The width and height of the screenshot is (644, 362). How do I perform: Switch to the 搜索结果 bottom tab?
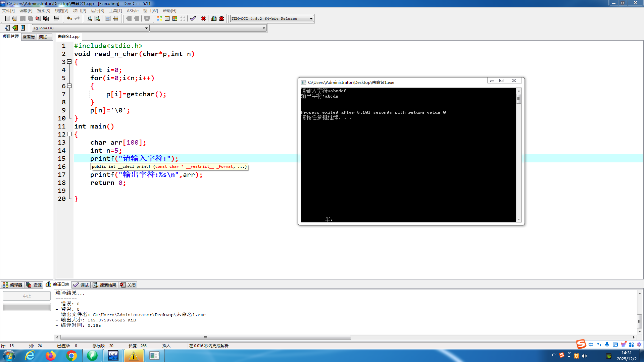tap(105, 285)
